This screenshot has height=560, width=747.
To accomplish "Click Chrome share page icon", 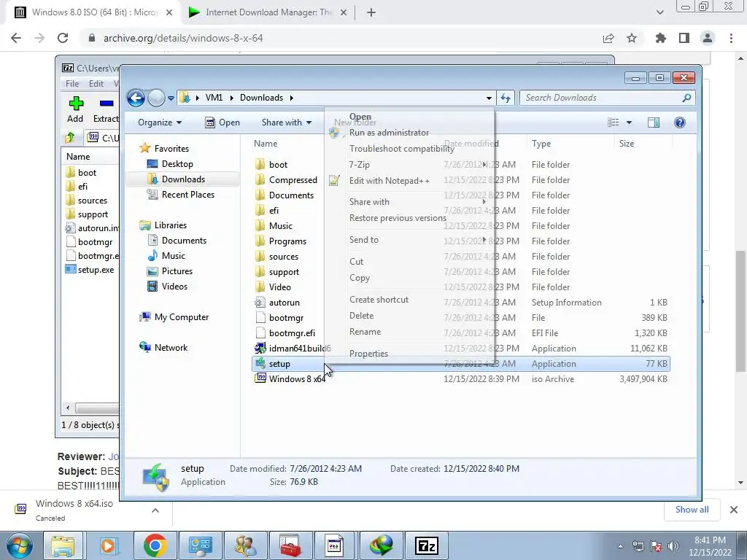I will [x=608, y=38].
